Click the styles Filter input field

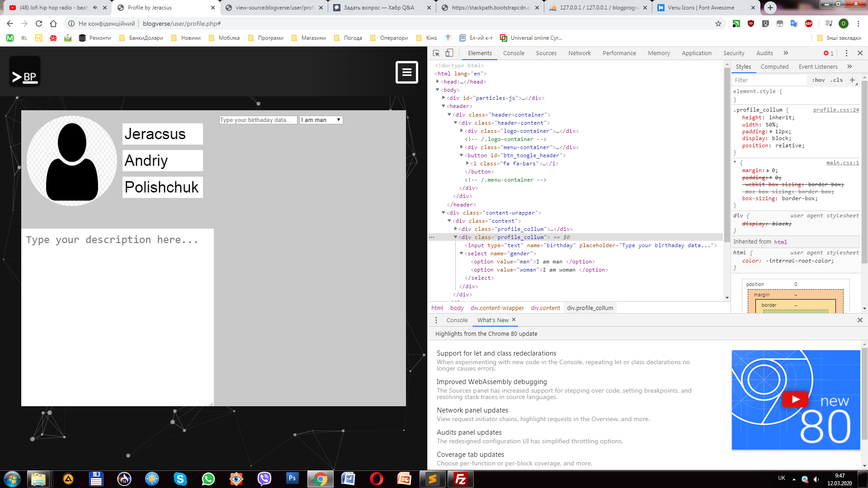click(x=769, y=80)
